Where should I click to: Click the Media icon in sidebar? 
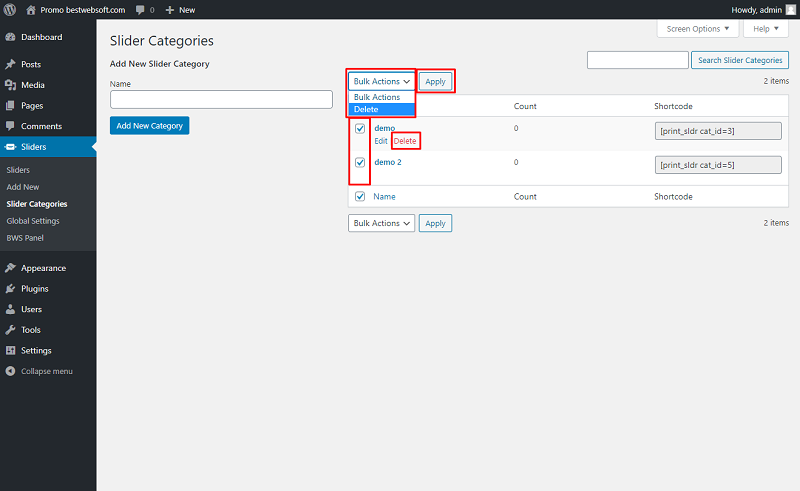[x=10, y=85]
